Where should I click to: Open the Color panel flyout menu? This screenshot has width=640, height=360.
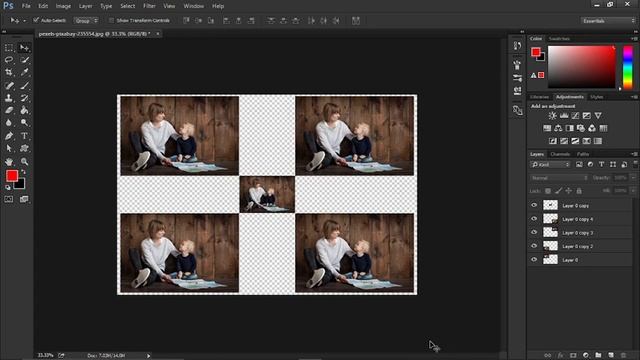(x=634, y=39)
